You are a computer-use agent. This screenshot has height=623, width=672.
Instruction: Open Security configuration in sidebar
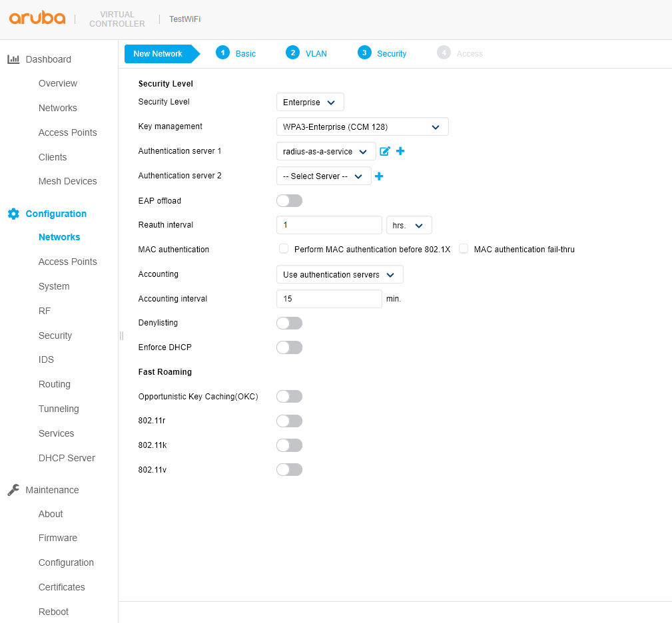[55, 335]
